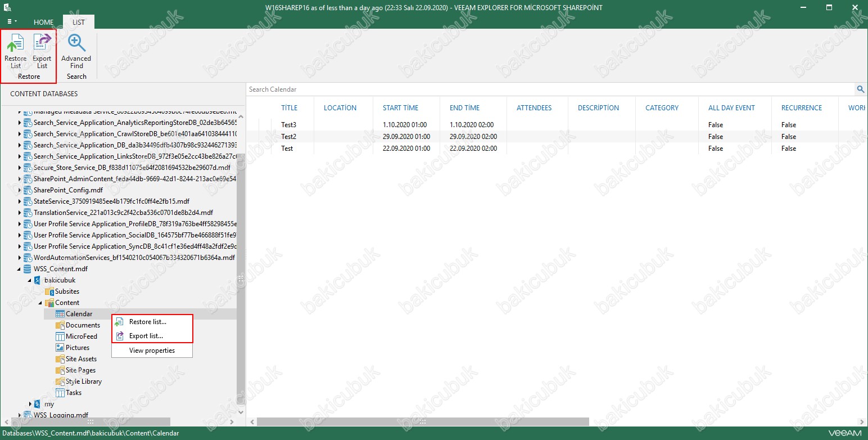The height and width of the screenshot is (440, 868).
Task: Click the SharePoint_AdminContent database icon
Action: (28, 179)
